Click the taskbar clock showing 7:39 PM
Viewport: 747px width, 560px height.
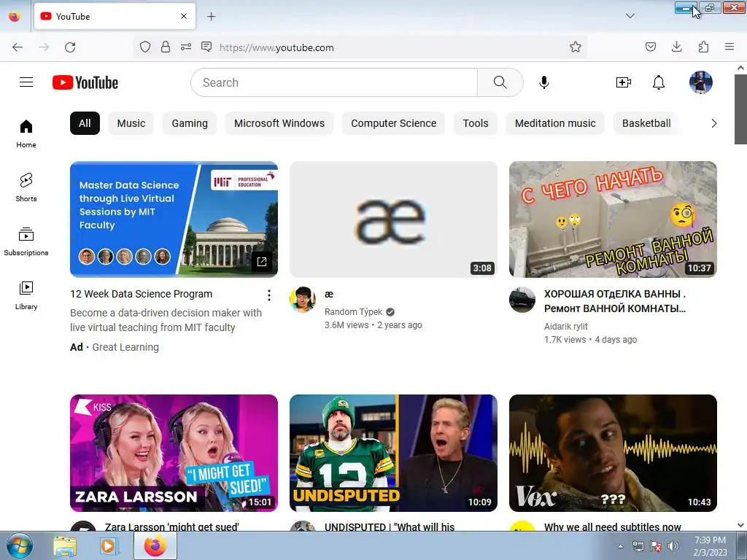tap(710, 546)
